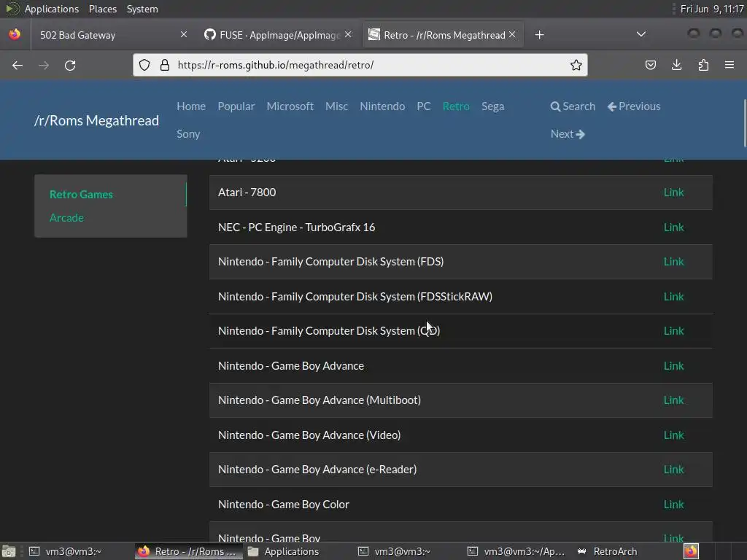747x560 pixels.
Task: Open the downloads panel
Action: coord(676,65)
